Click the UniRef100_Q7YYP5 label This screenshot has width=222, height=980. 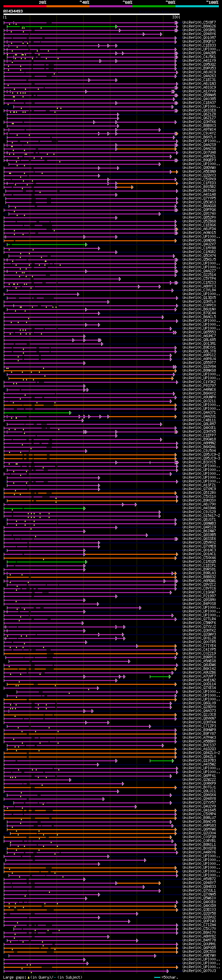pyautogui.click(x=199, y=198)
